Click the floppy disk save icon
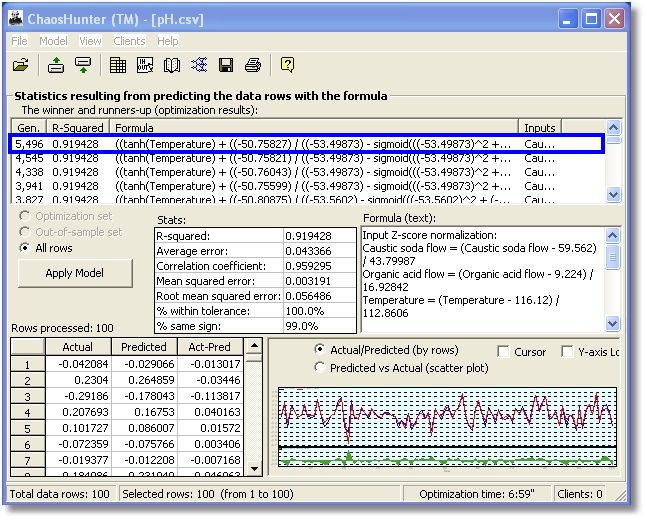This screenshot has height=519, width=645. (226, 65)
